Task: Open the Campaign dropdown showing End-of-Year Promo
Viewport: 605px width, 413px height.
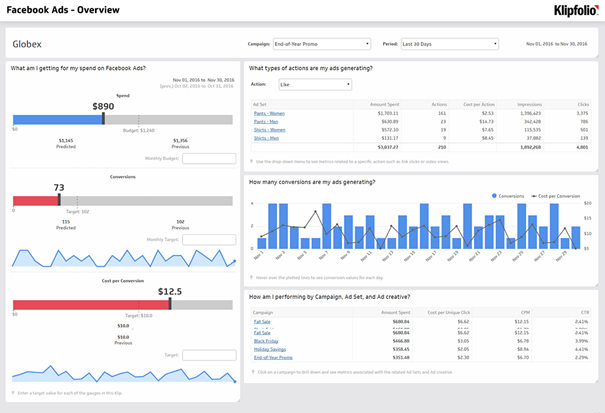Action: [322, 44]
